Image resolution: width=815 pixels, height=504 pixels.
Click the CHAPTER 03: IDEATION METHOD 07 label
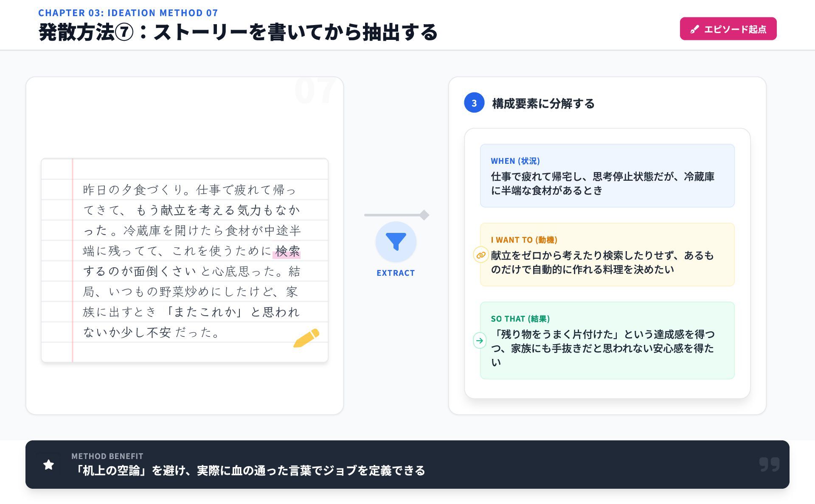tap(128, 13)
